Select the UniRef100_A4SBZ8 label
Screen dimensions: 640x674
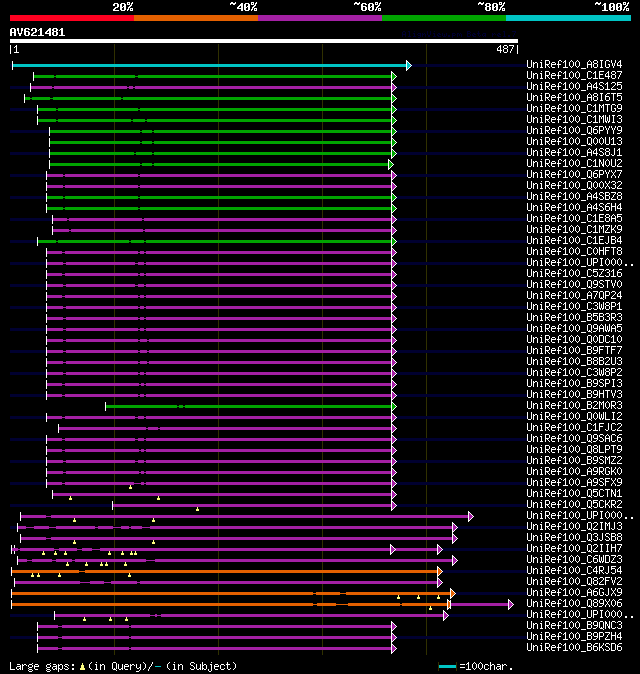pyautogui.click(x=574, y=196)
